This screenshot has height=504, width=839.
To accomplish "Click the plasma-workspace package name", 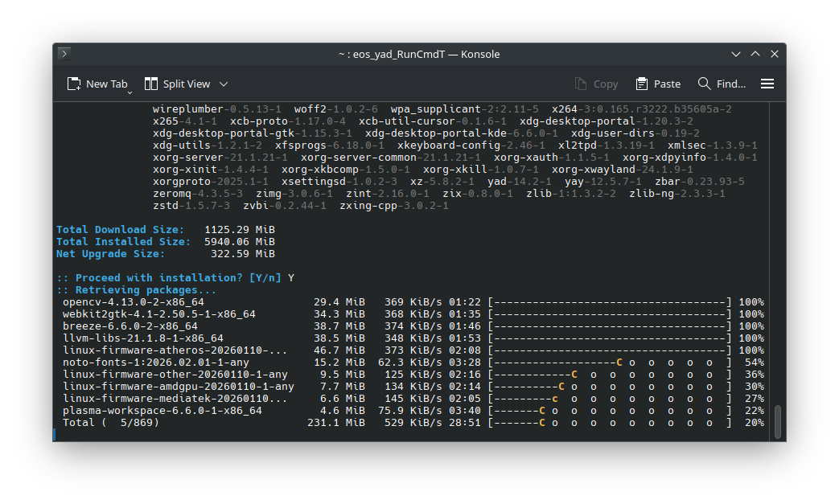I will tap(162, 411).
